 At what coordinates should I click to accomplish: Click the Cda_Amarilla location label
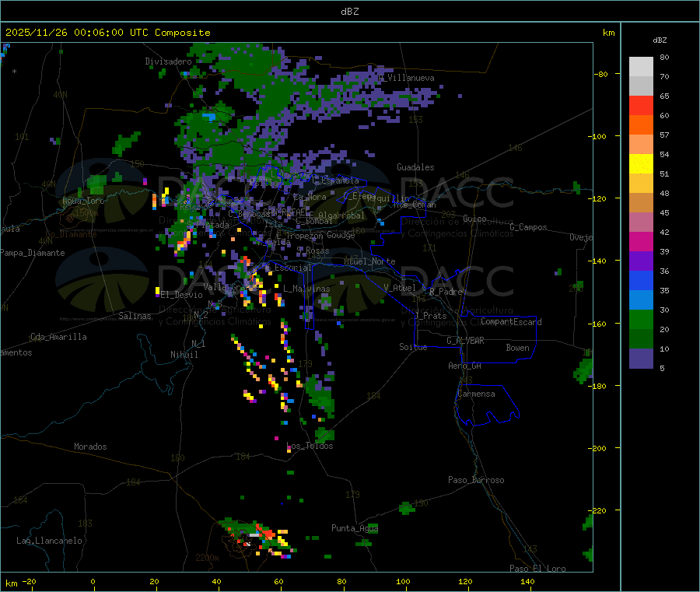click(x=59, y=337)
